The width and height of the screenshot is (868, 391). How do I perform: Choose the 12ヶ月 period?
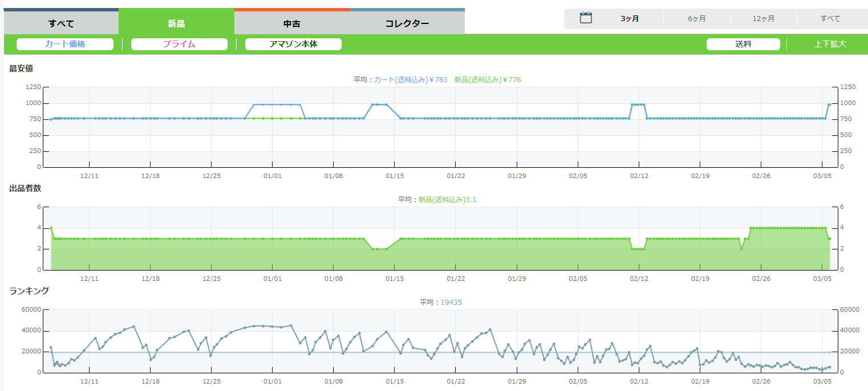[x=763, y=19]
